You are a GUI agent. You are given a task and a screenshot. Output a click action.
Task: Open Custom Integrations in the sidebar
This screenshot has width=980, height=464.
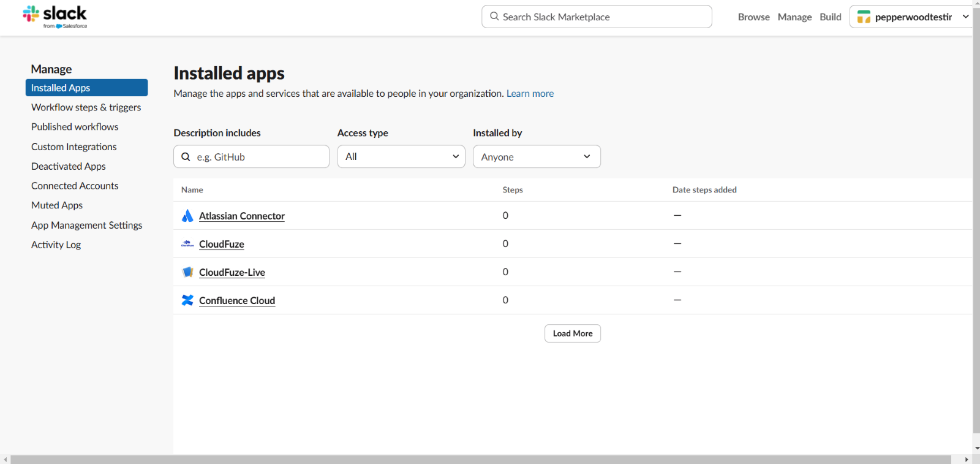[x=73, y=146]
